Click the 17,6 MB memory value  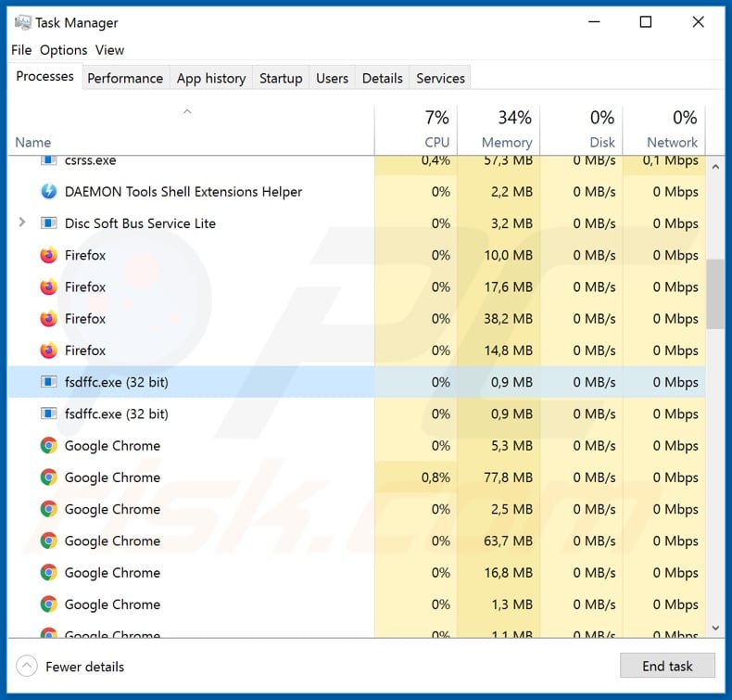tap(508, 286)
